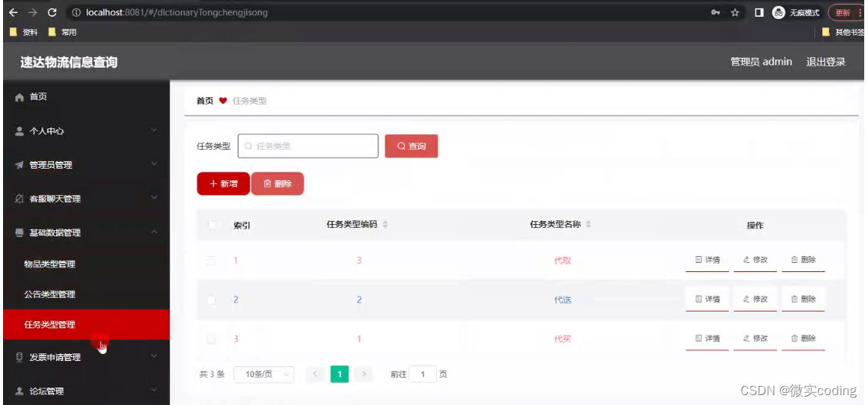Image resolution: width=868 pixels, height=405 pixels.
Task: Click the next page arrow in pagination
Action: 364,375
